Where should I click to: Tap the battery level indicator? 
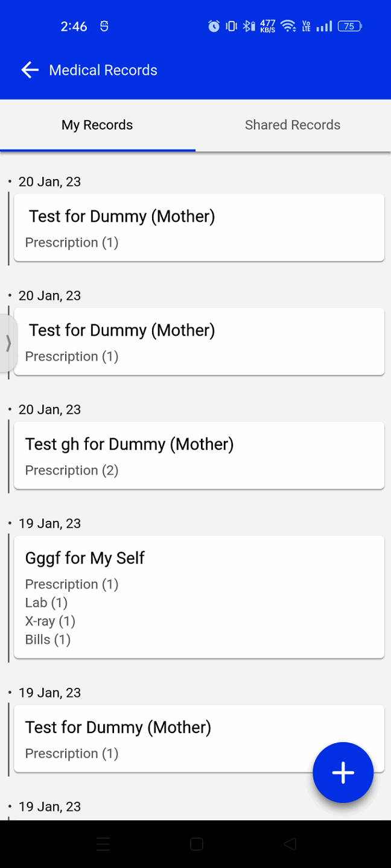pos(350,26)
